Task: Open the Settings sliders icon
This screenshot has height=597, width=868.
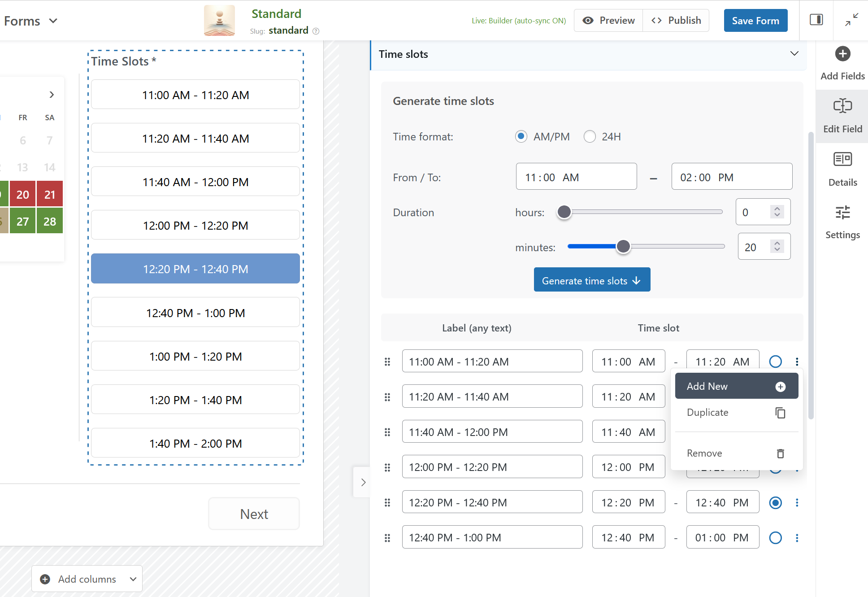Action: coord(842,212)
